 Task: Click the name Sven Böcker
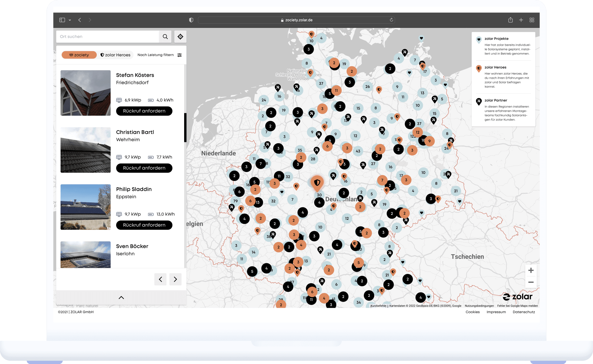(132, 246)
